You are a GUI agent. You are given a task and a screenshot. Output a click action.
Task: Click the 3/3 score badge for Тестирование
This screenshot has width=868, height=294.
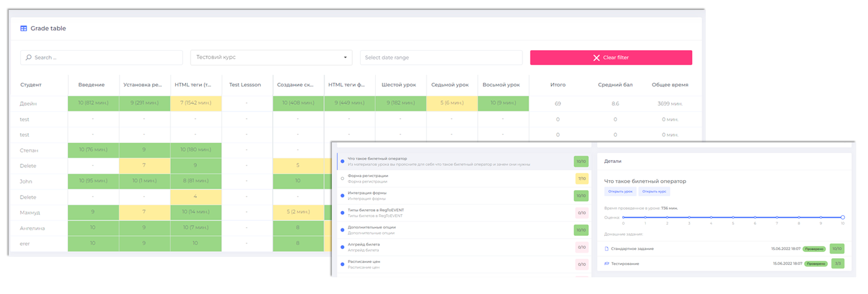(x=836, y=264)
